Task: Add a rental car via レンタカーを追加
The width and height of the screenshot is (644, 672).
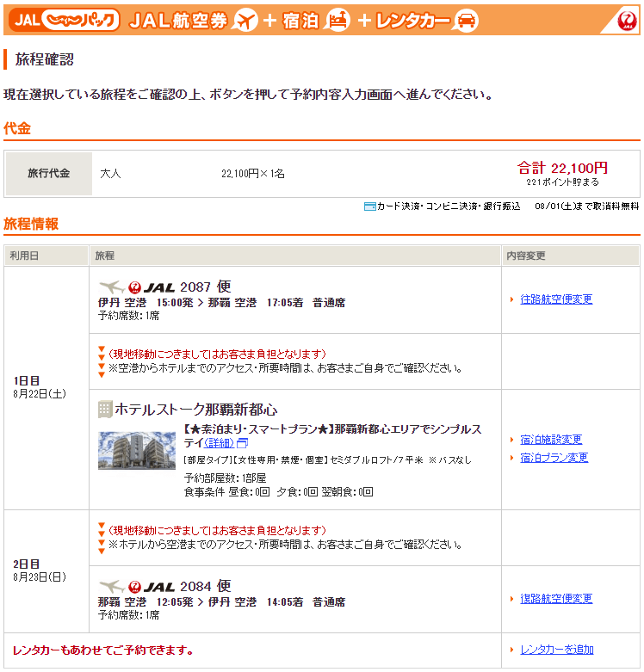Action: (556, 650)
